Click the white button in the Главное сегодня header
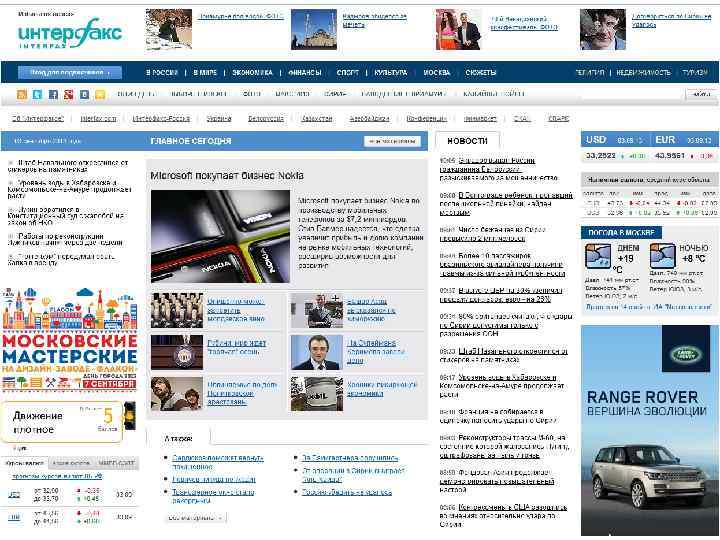The width and height of the screenshot is (720, 540). click(x=392, y=141)
